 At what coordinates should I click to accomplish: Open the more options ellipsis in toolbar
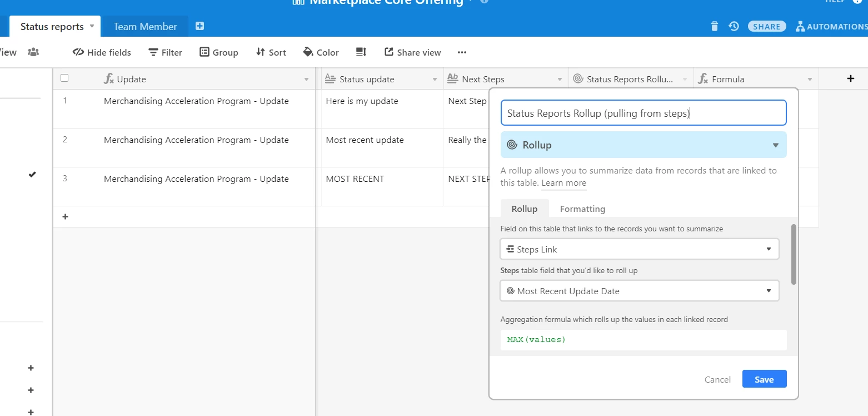[x=462, y=52]
